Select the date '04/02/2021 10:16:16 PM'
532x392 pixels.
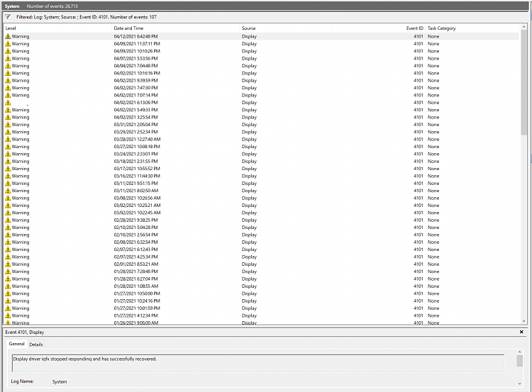click(137, 73)
